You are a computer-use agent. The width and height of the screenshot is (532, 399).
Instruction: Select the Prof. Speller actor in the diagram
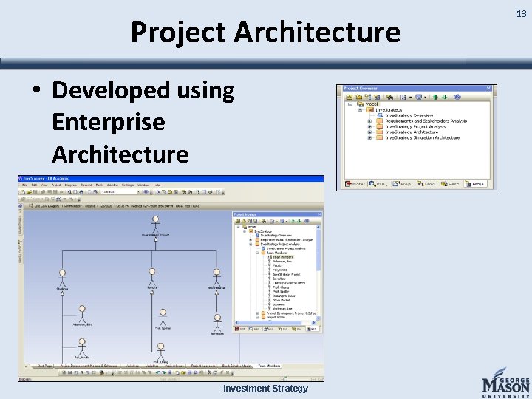163,319
